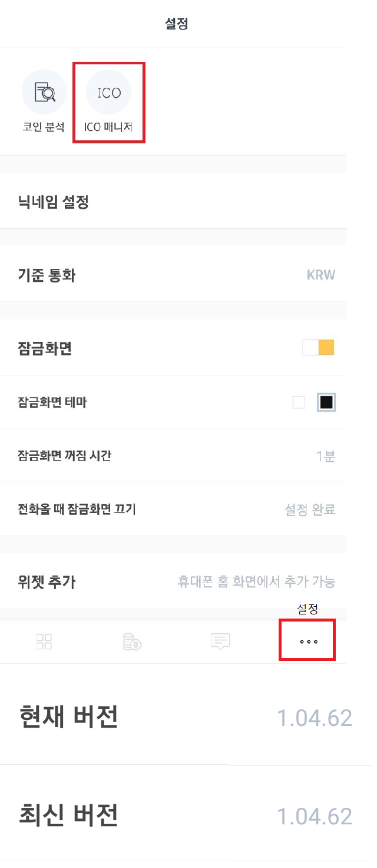Click the KRW currency value
377x868 pixels.
[320, 275]
